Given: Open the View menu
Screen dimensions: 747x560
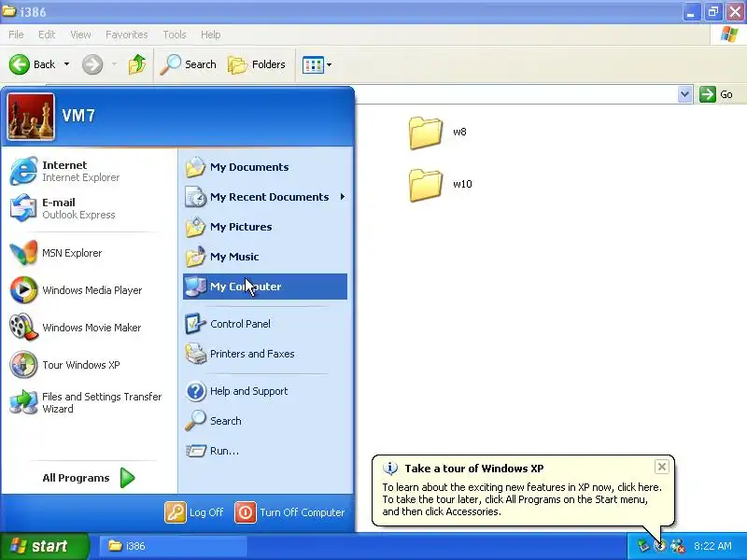Looking at the screenshot, I should pyautogui.click(x=80, y=35).
